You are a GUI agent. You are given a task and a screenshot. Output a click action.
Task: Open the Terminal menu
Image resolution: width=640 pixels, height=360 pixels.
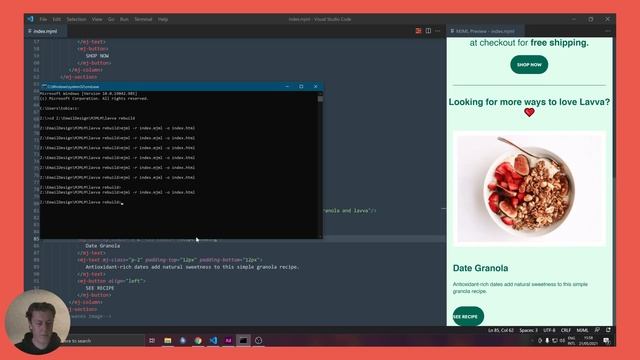143,19
